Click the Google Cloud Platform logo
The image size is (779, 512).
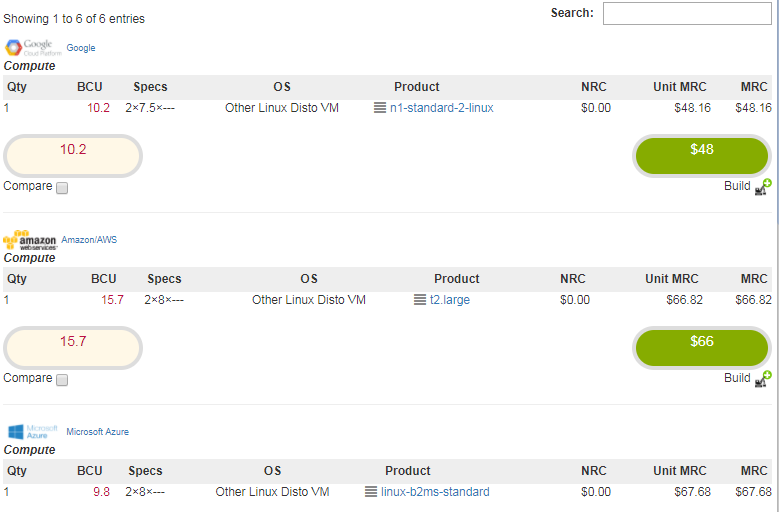[33, 48]
